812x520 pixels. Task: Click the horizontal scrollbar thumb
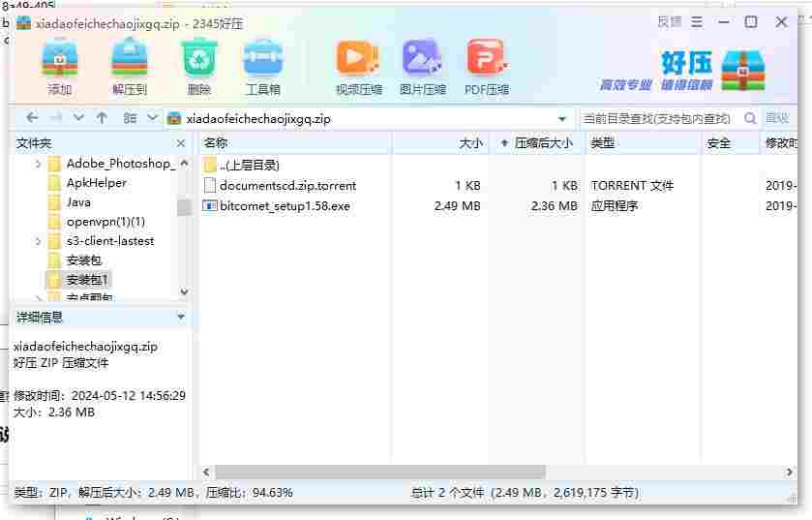point(380,472)
